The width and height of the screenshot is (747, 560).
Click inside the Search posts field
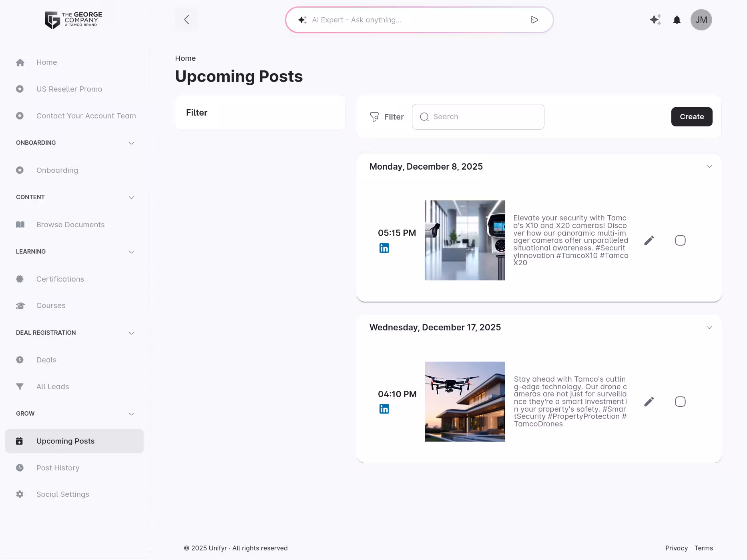[x=478, y=116]
